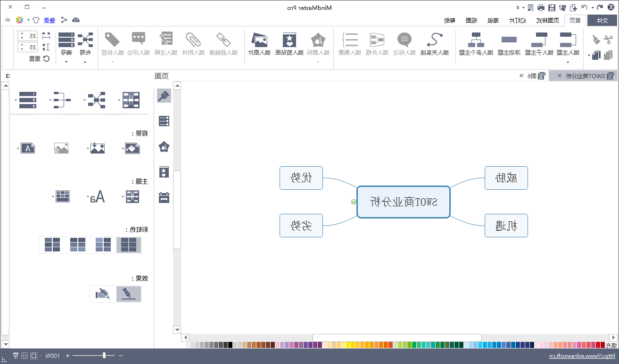Select the pen-line effect option under 效果

point(129,294)
